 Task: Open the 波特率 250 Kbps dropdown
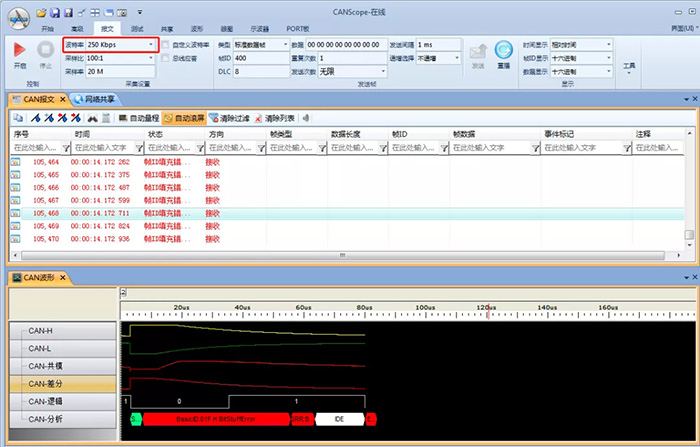151,45
